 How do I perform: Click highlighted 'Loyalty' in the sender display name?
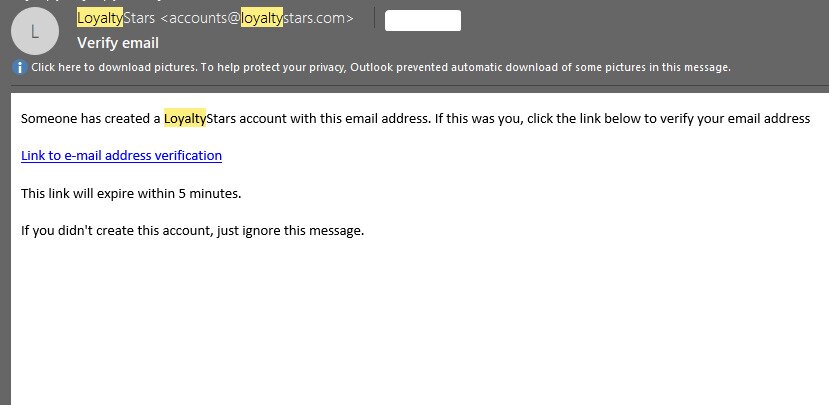coord(100,18)
